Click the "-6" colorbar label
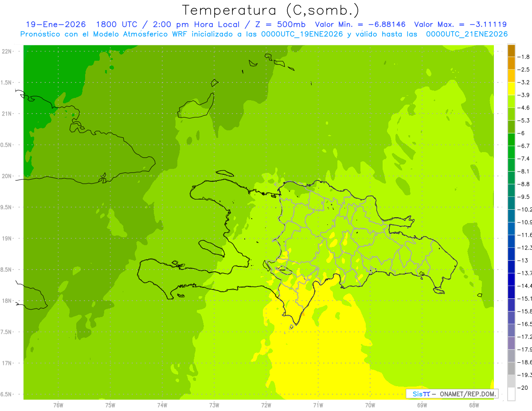Screen dimensions: 532x411 [522, 133]
